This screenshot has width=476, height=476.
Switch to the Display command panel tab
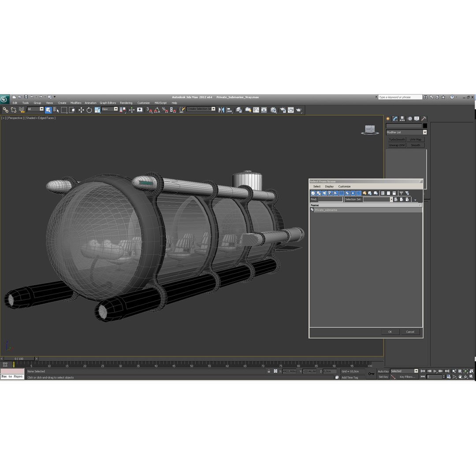click(x=417, y=119)
